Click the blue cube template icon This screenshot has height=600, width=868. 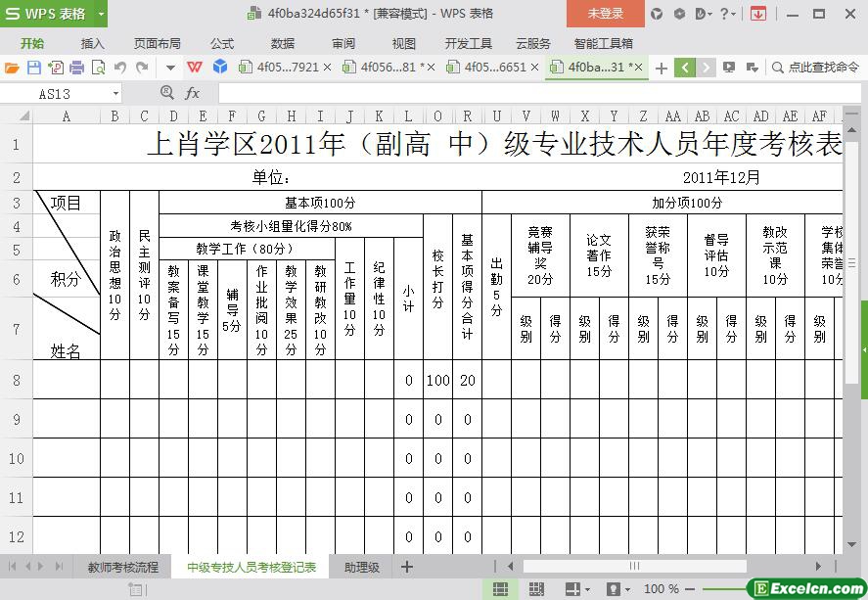220,67
